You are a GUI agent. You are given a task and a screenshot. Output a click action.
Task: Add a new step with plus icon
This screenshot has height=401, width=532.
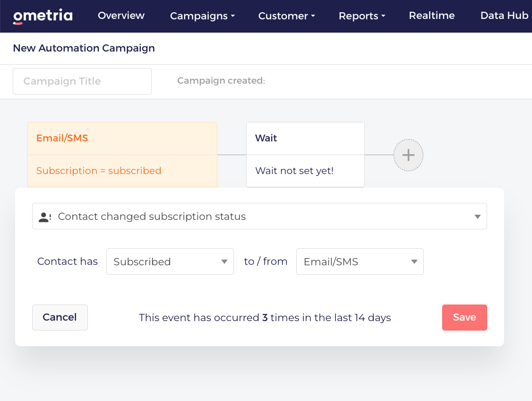(x=408, y=155)
